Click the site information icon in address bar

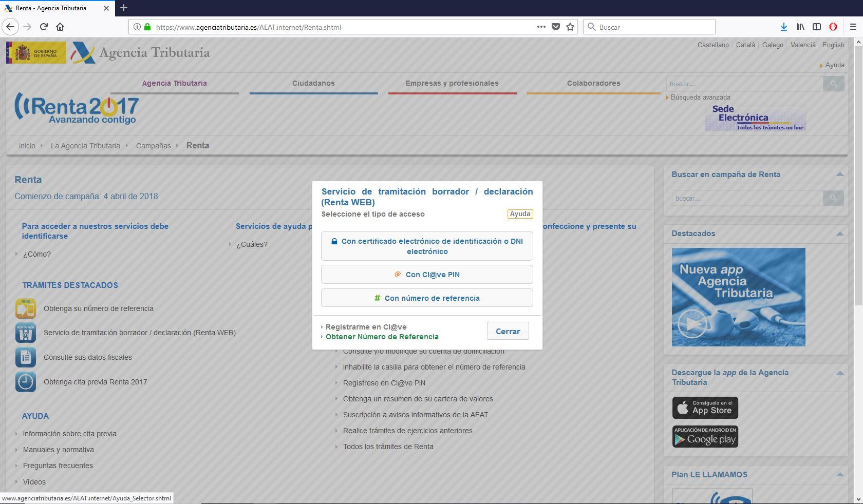tap(137, 27)
